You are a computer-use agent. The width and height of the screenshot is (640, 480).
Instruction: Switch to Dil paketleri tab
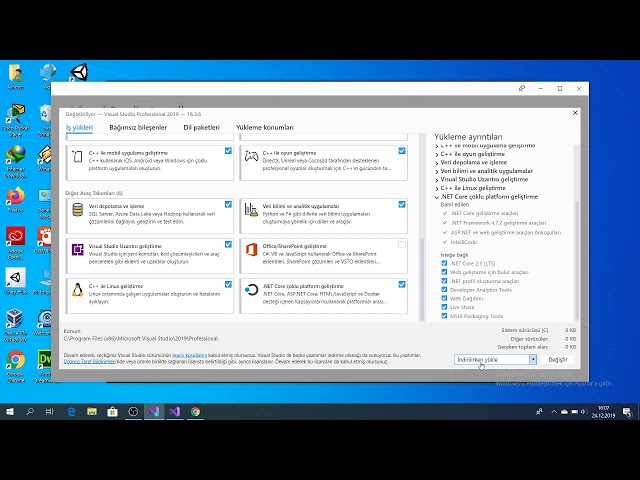tap(201, 127)
